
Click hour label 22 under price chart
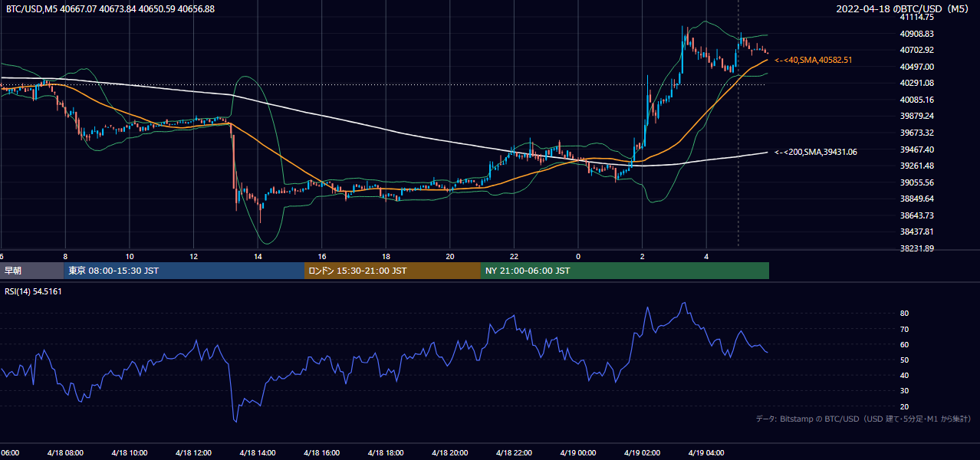tap(515, 256)
